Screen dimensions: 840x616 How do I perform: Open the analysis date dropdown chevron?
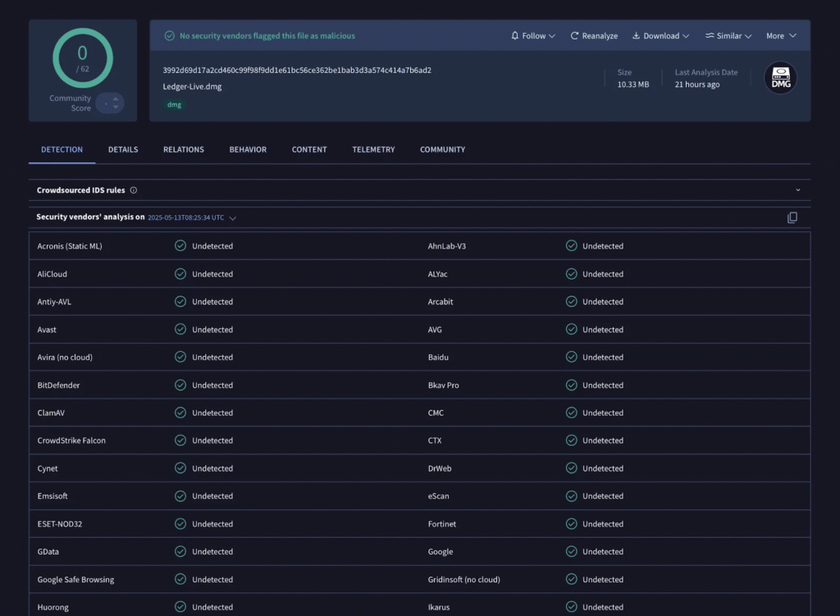233,218
